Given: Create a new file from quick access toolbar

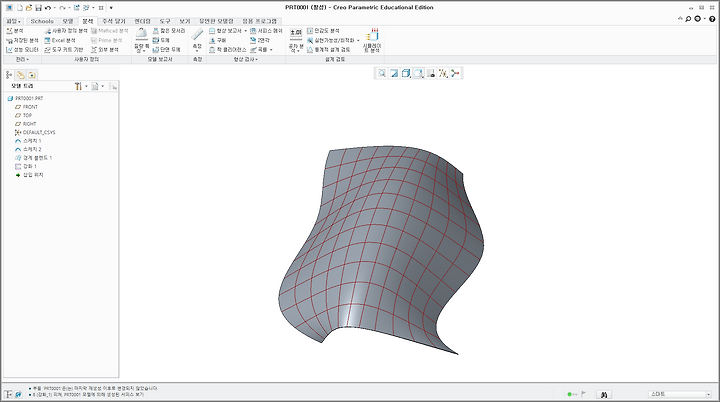Looking at the screenshot, I should (x=20, y=8).
